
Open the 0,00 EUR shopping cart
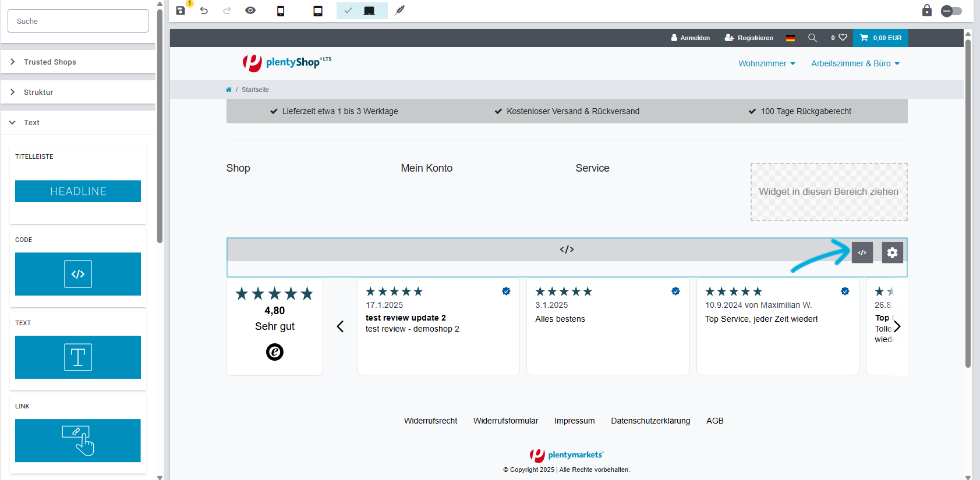881,38
